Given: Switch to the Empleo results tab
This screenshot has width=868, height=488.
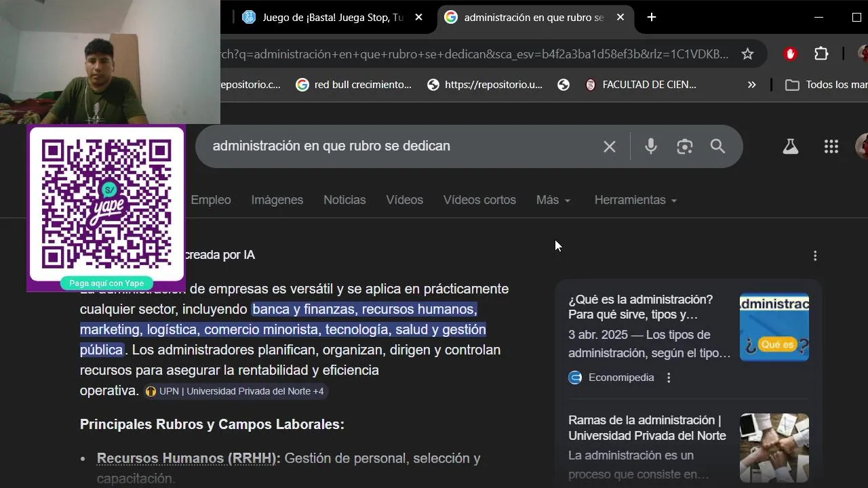Looking at the screenshot, I should click(x=211, y=200).
